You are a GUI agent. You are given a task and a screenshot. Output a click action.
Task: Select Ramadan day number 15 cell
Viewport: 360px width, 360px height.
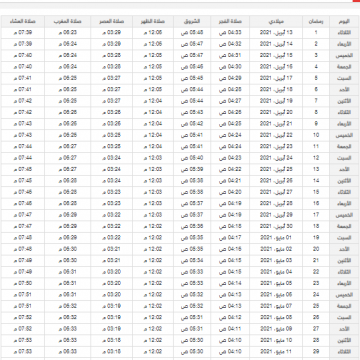coord(316,192)
